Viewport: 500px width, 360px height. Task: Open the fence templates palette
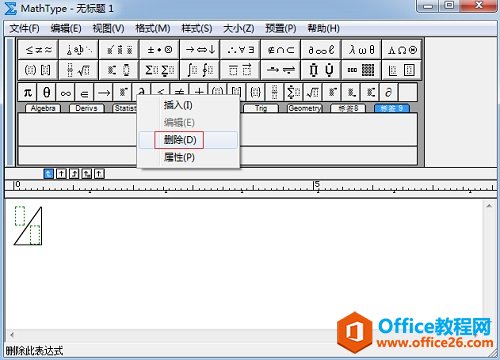point(38,70)
